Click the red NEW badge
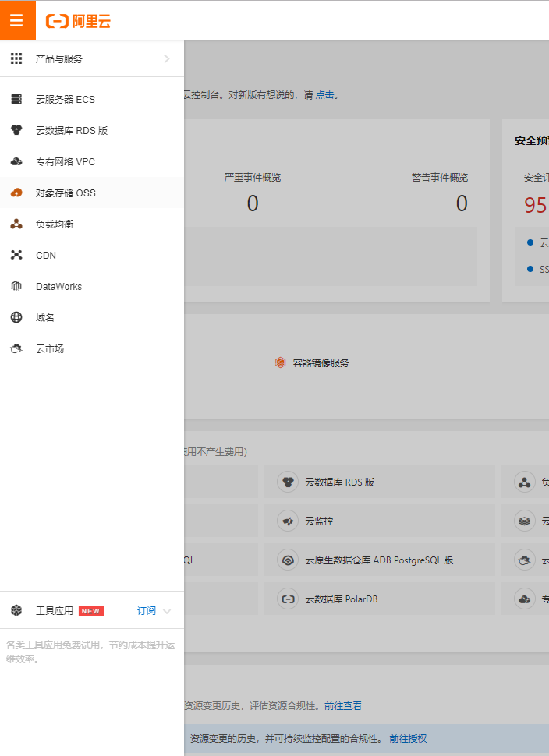 pos(91,611)
